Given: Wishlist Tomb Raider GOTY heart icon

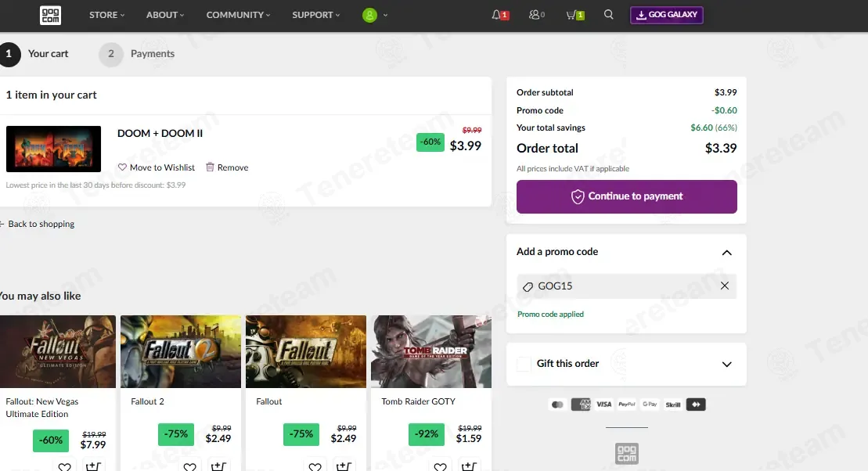Looking at the screenshot, I should tap(440, 466).
